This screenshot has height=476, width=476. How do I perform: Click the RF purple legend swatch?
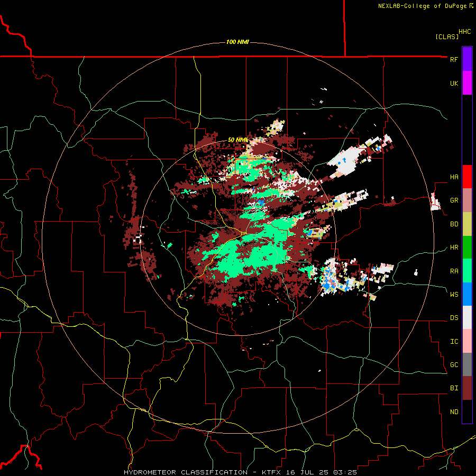(x=467, y=59)
